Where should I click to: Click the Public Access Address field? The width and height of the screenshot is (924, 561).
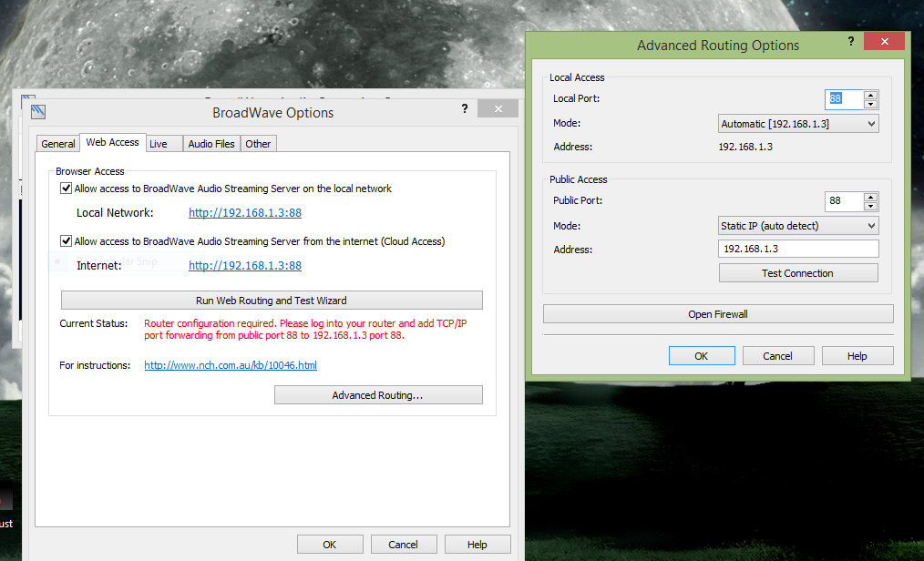(798, 249)
